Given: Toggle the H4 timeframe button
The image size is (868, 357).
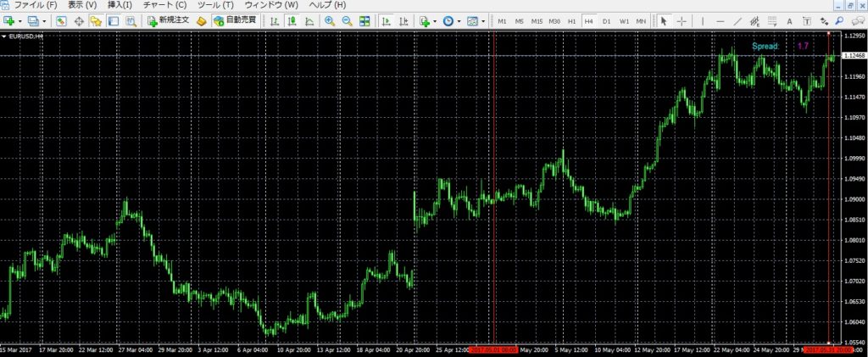Looking at the screenshot, I should click(x=588, y=20).
